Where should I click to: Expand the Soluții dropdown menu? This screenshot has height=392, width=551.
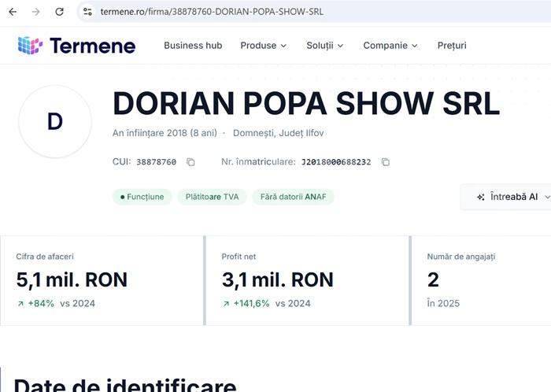click(x=324, y=46)
